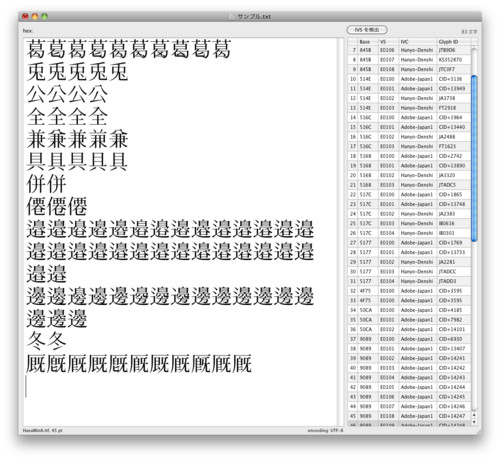Click the line of 葛 characters
Image resolution: width=500 pixels, height=460 pixels.
point(129,49)
